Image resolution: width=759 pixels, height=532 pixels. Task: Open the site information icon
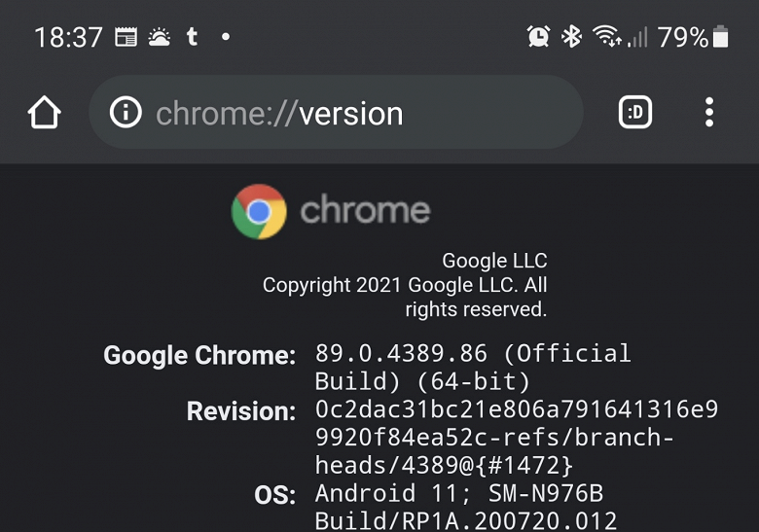125,114
